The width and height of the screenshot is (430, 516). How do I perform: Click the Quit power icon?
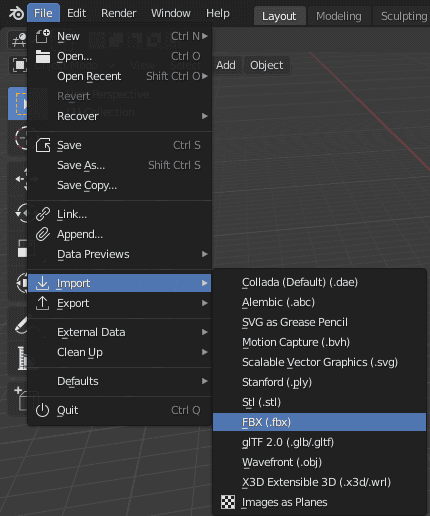[42, 410]
